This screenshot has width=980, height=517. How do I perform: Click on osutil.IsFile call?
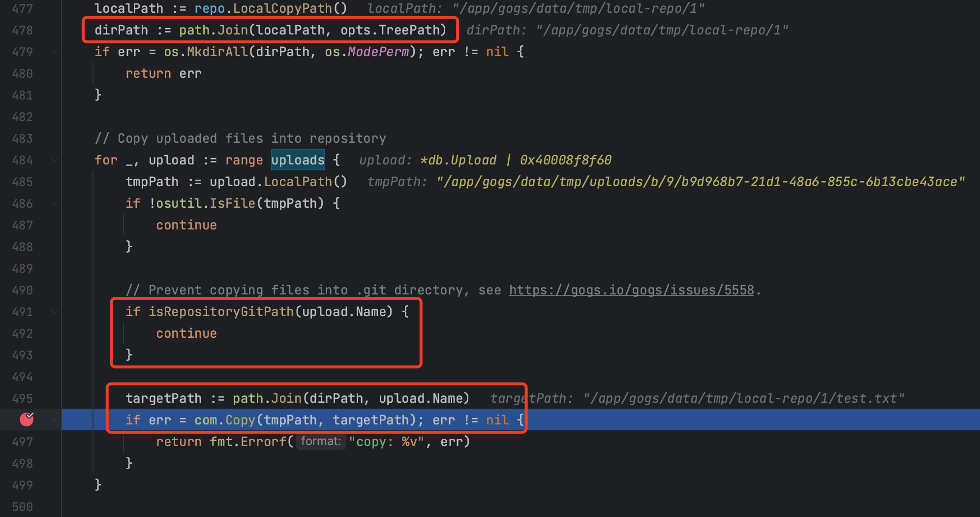(206, 203)
